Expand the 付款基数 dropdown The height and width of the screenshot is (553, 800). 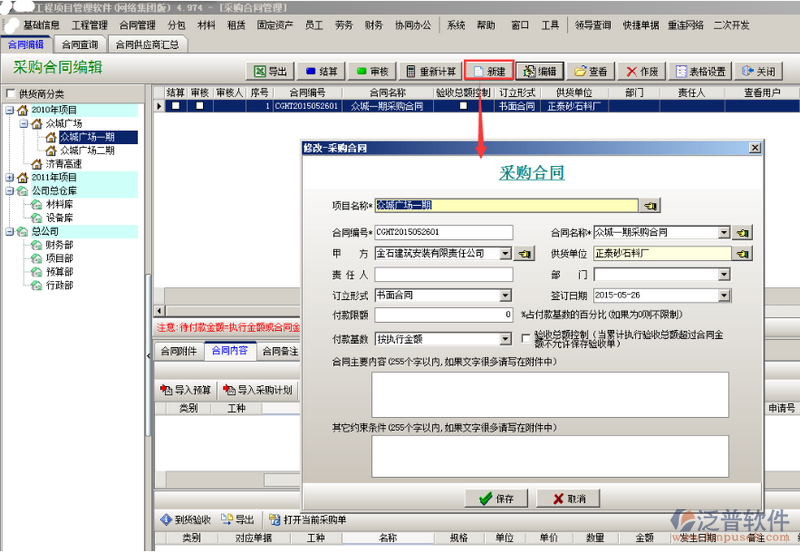coord(505,339)
